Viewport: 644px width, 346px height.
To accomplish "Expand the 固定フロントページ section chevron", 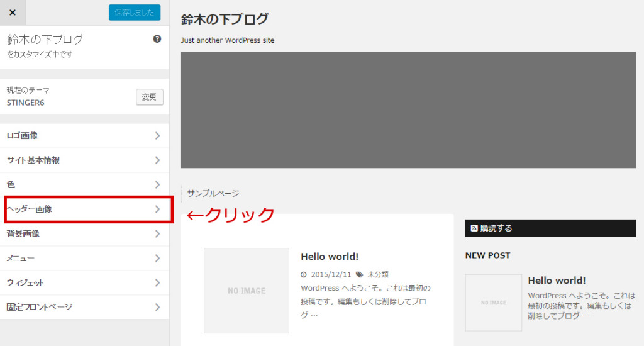I will 157,308.
